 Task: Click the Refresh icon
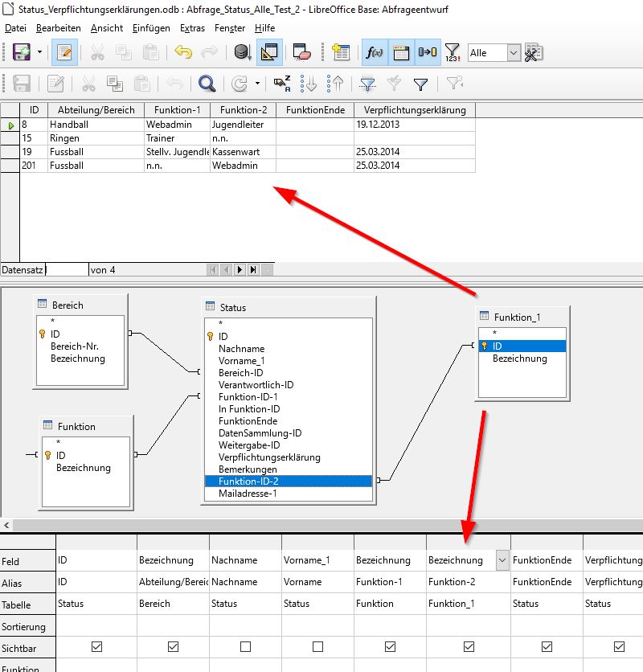240,83
